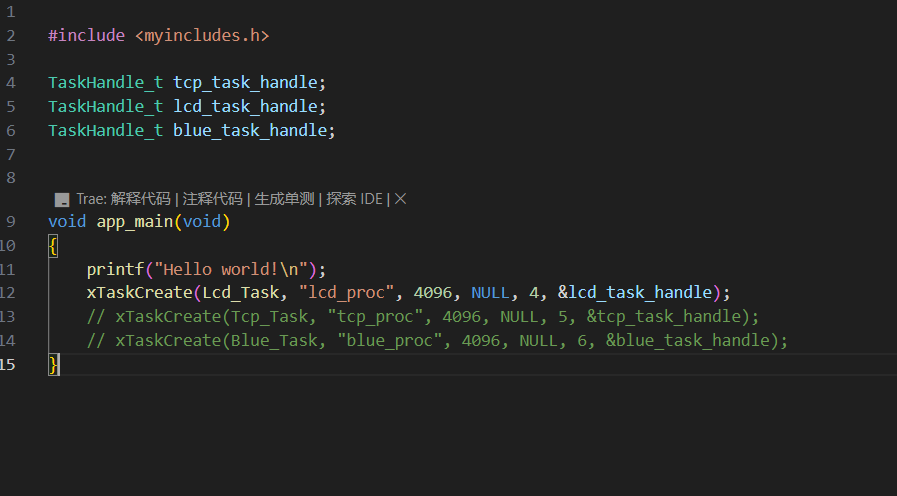Click '探索 IDE' code lens link

click(354, 199)
